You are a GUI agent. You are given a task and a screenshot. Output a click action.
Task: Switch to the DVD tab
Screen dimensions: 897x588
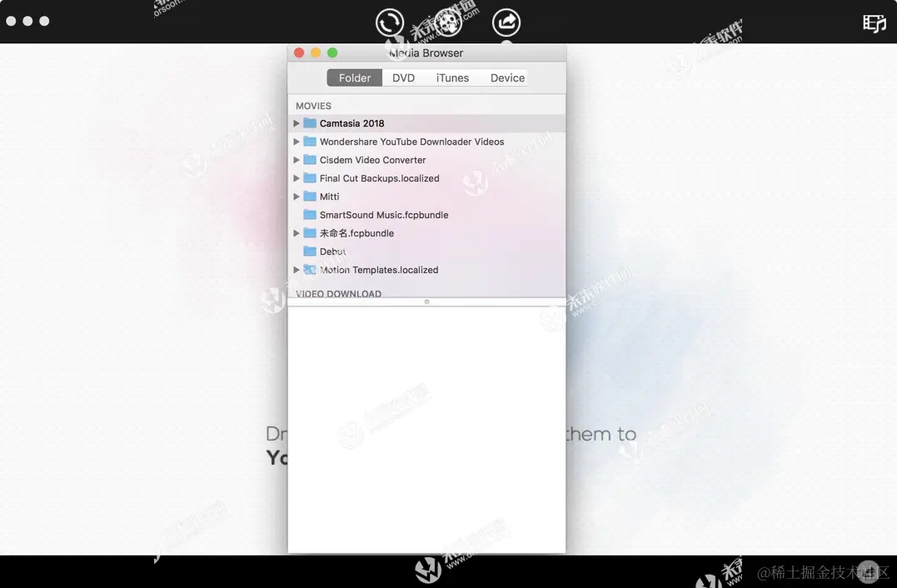[x=403, y=77]
